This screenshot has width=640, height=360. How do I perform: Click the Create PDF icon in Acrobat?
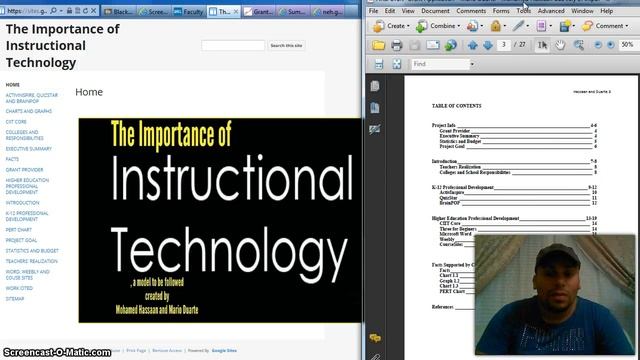coord(378,26)
